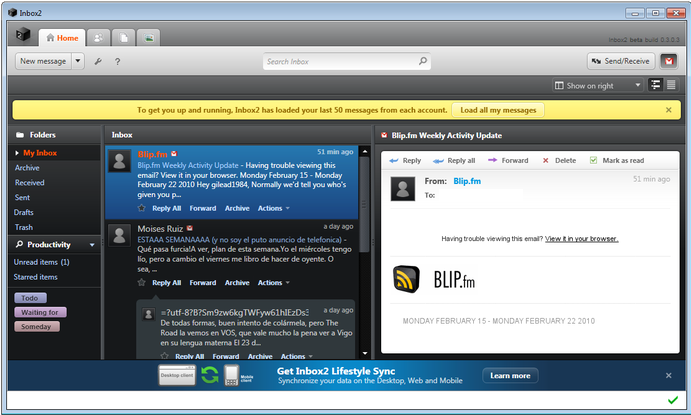Show Unread items (1)
The height and width of the screenshot is (415, 691).
[x=41, y=262]
